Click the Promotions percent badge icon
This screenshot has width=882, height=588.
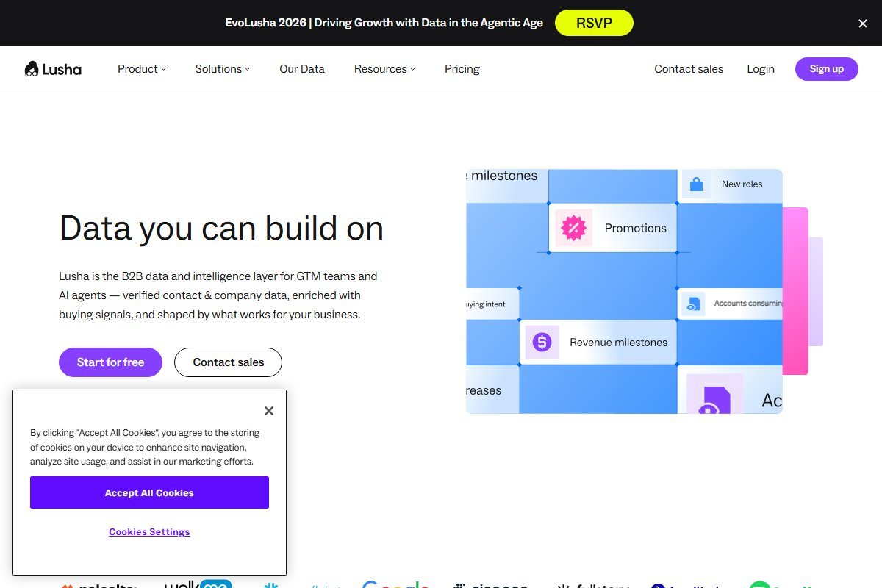[573, 228]
